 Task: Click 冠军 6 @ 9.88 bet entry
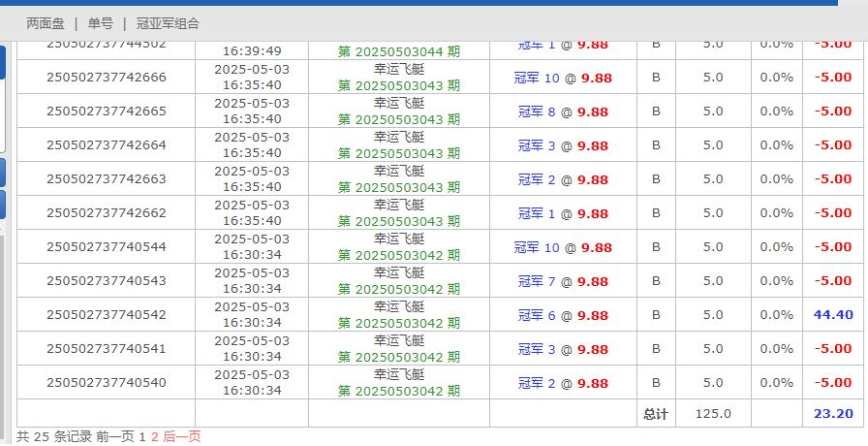tap(563, 315)
